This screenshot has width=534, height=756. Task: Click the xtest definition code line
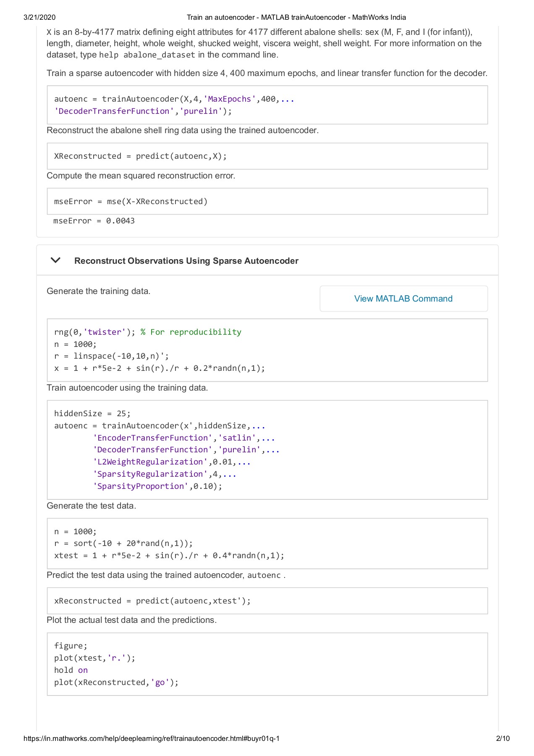click(169, 556)
